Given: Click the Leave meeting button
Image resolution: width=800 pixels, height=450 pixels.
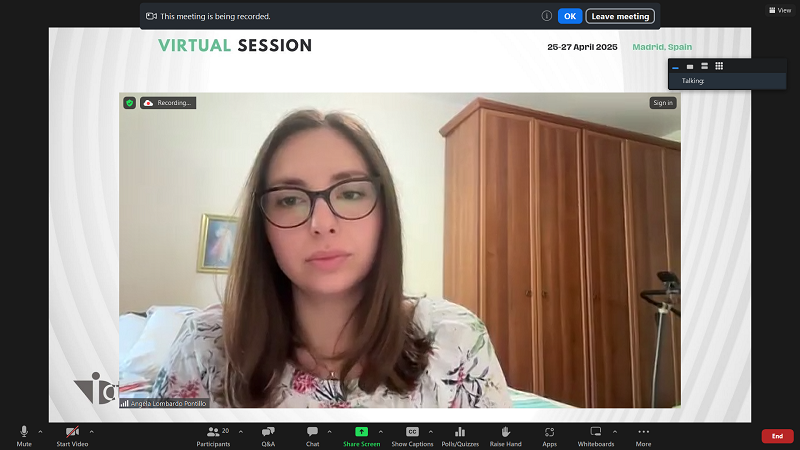Looking at the screenshot, I should click(x=620, y=16).
